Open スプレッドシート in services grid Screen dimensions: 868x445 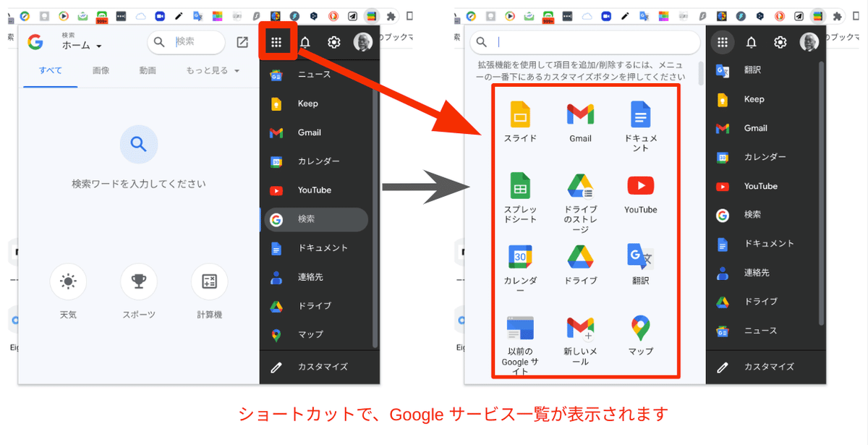[x=521, y=197]
